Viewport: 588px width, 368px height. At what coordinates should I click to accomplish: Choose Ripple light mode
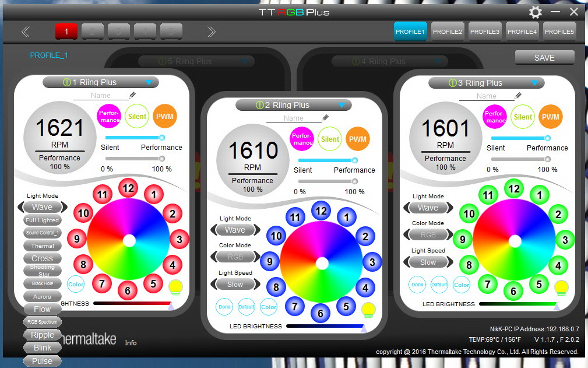click(x=43, y=335)
